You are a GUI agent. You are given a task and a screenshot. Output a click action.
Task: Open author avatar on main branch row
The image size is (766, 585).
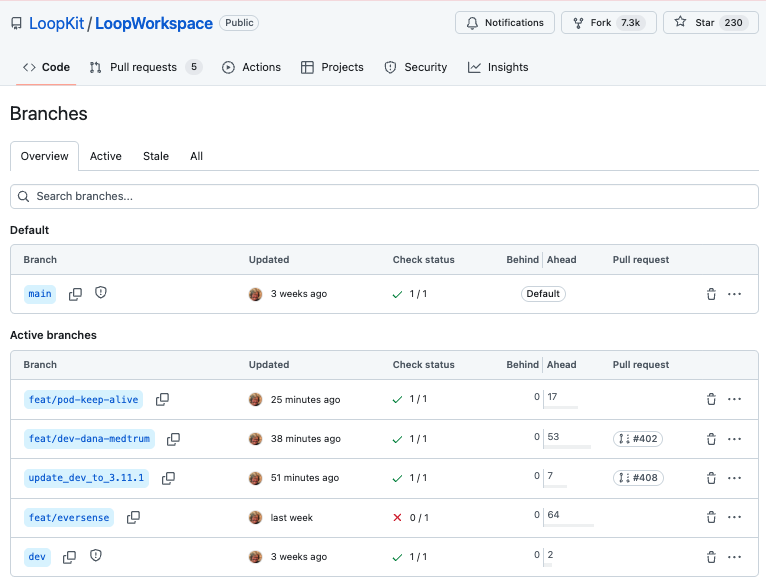pyautogui.click(x=255, y=294)
